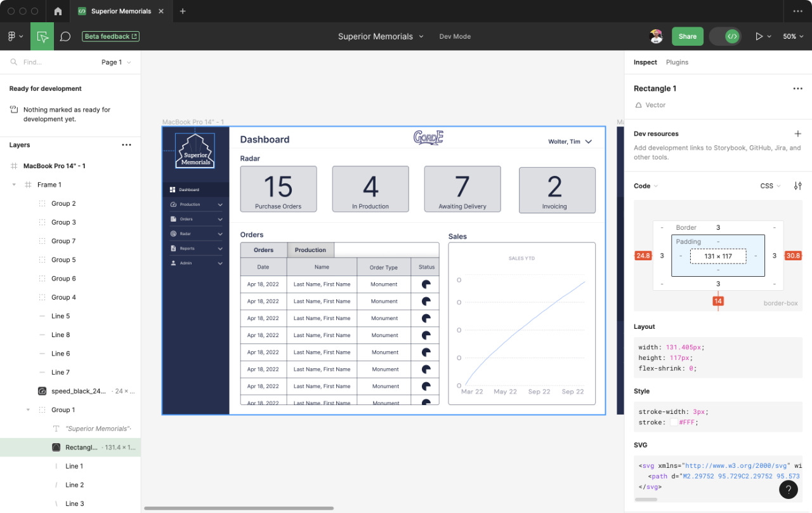This screenshot has height=513, width=812.
Task: Click the canvas horizontal scrollbar
Action: 239,508
